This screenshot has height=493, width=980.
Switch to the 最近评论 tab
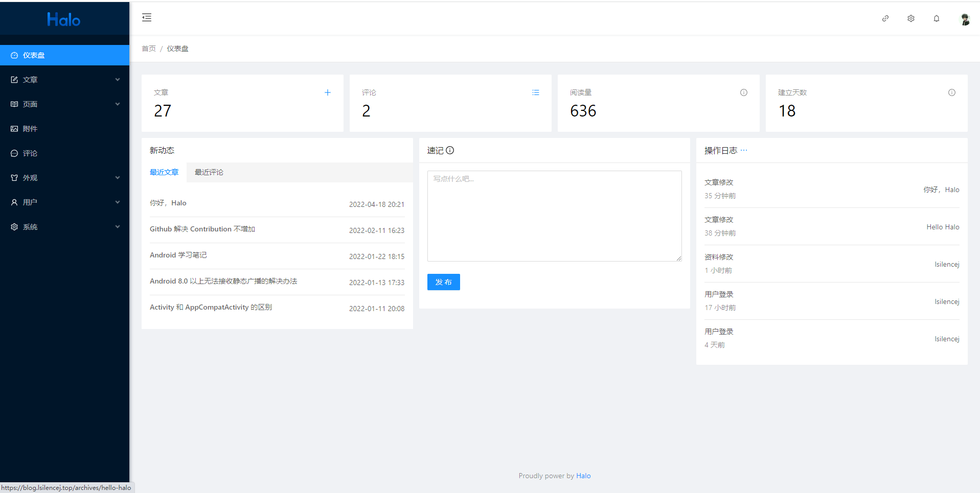[209, 172]
